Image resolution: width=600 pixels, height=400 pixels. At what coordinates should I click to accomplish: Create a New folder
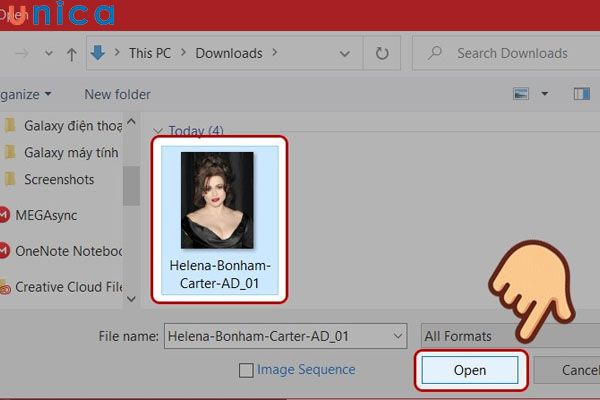coord(117,94)
